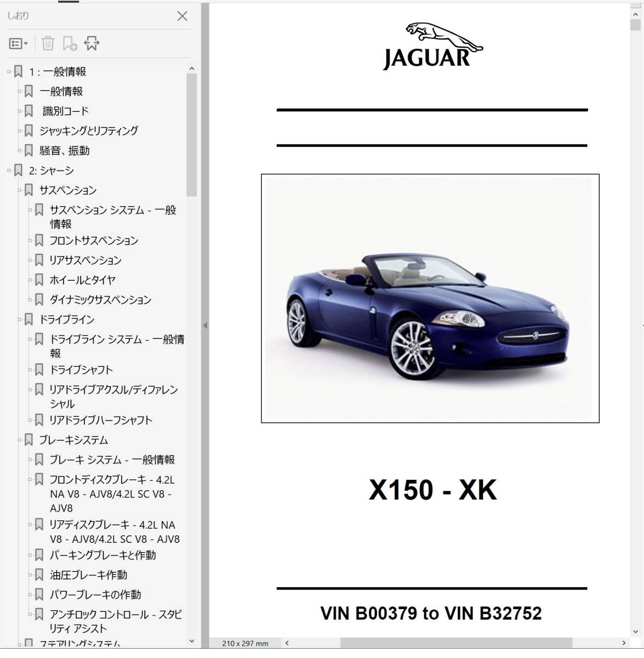Screen dimensions: 644x658
Task: Click the X150 - XK title text
Action: (433, 490)
